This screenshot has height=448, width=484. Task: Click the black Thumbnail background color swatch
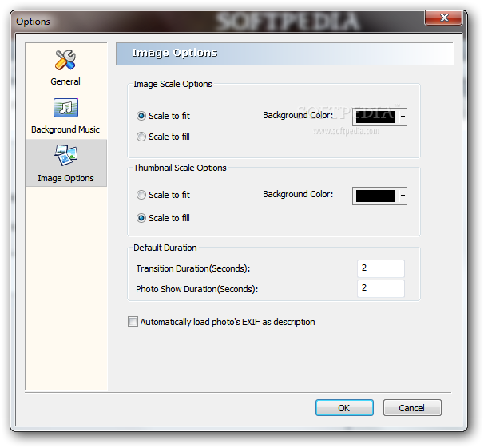coord(375,196)
